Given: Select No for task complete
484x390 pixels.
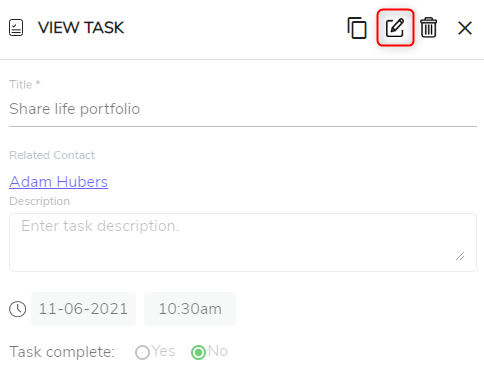Looking at the screenshot, I should point(198,352).
